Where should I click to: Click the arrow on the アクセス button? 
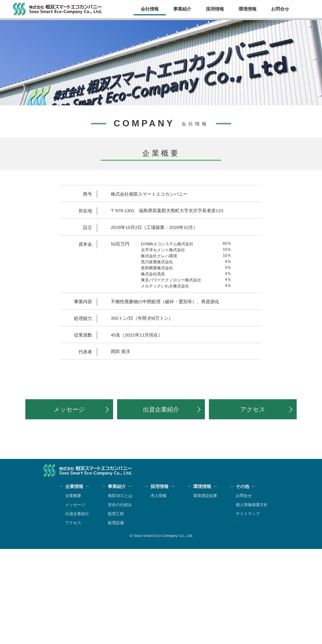click(291, 409)
